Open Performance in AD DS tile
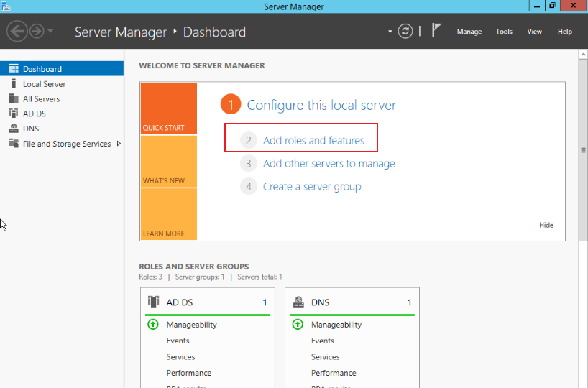The image size is (588, 388). click(189, 373)
